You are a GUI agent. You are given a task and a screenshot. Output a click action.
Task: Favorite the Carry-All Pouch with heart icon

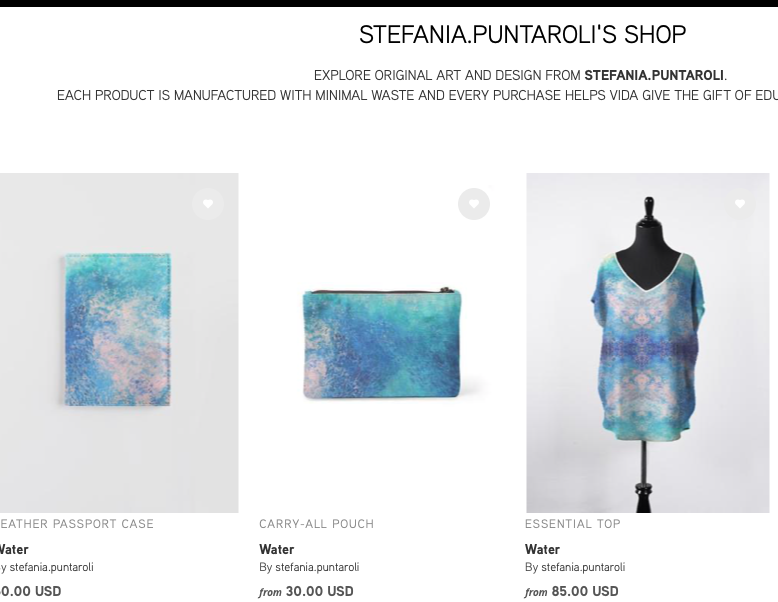click(x=474, y=203)
